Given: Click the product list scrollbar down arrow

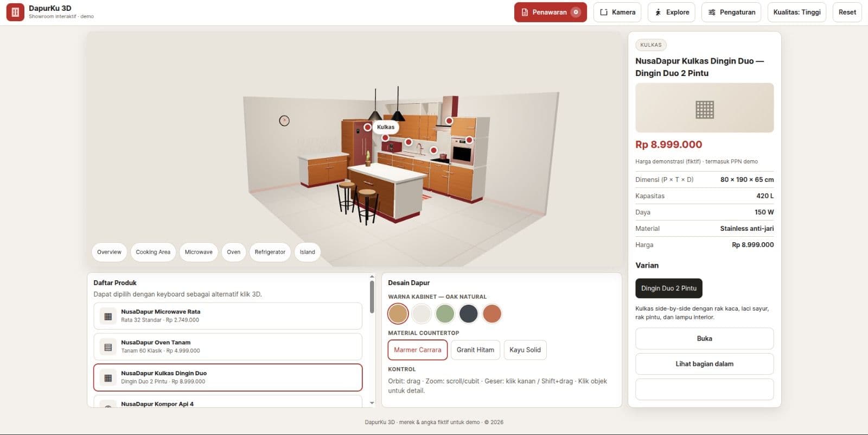Looking at the screenshot, I should [372, 403].
